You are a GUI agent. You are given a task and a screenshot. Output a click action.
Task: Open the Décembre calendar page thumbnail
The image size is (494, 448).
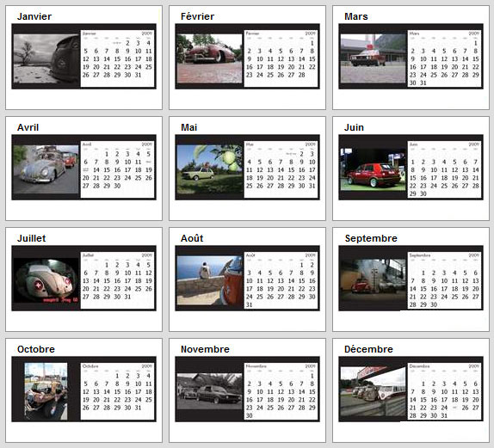coord(411,390)
